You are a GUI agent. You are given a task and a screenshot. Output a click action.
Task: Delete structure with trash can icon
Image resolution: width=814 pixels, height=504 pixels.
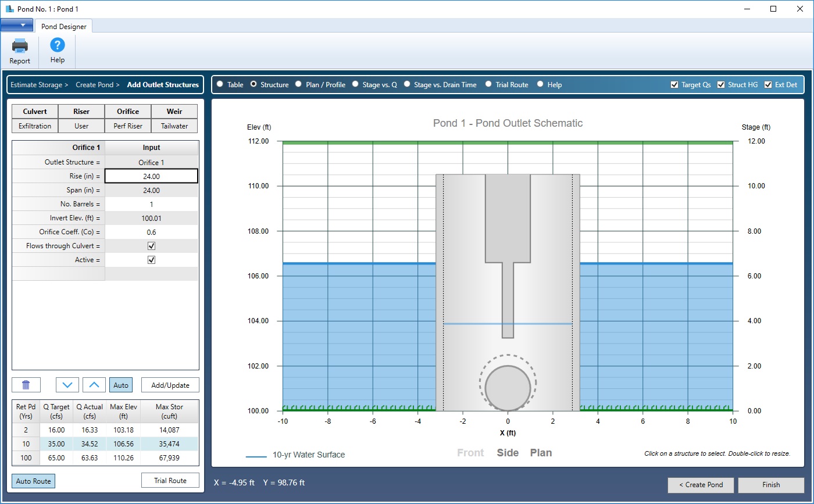click(x=26, y=385)
